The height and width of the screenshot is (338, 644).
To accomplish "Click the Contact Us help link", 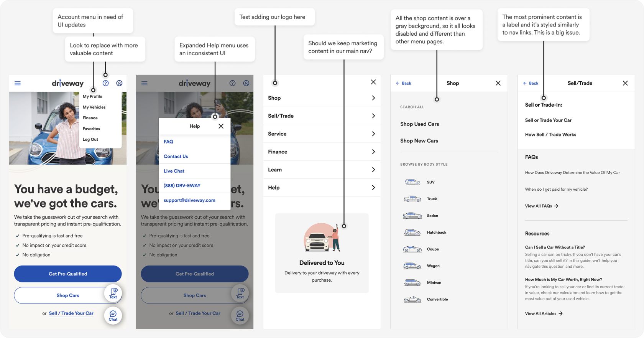I will point(176,156).
